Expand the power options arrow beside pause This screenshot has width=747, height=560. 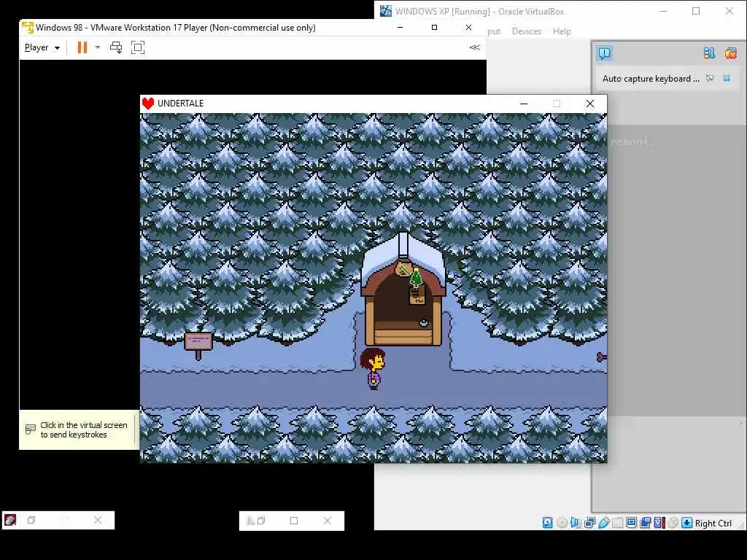tap(98, 47)
